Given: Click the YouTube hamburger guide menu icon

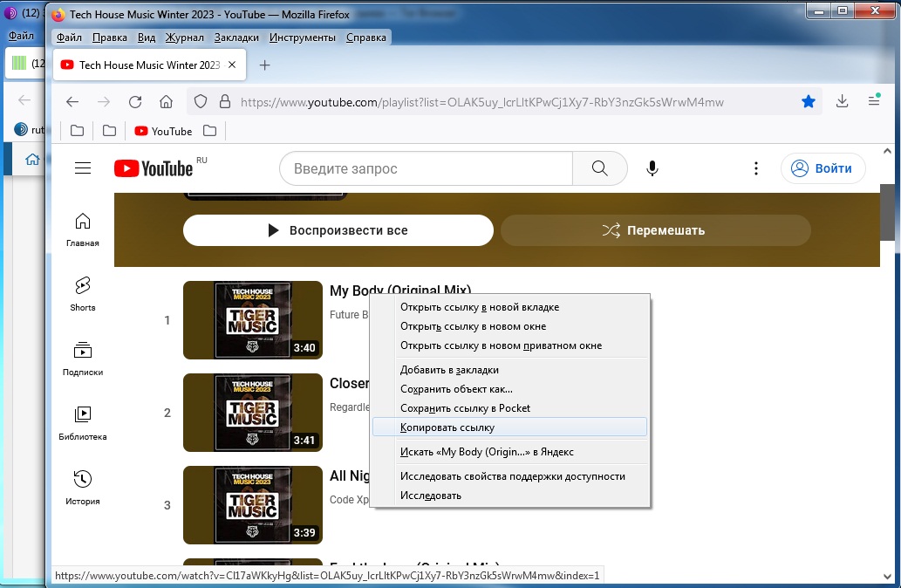Looking at the screenshot, I should pyautogui.click(x=83, y=168).
